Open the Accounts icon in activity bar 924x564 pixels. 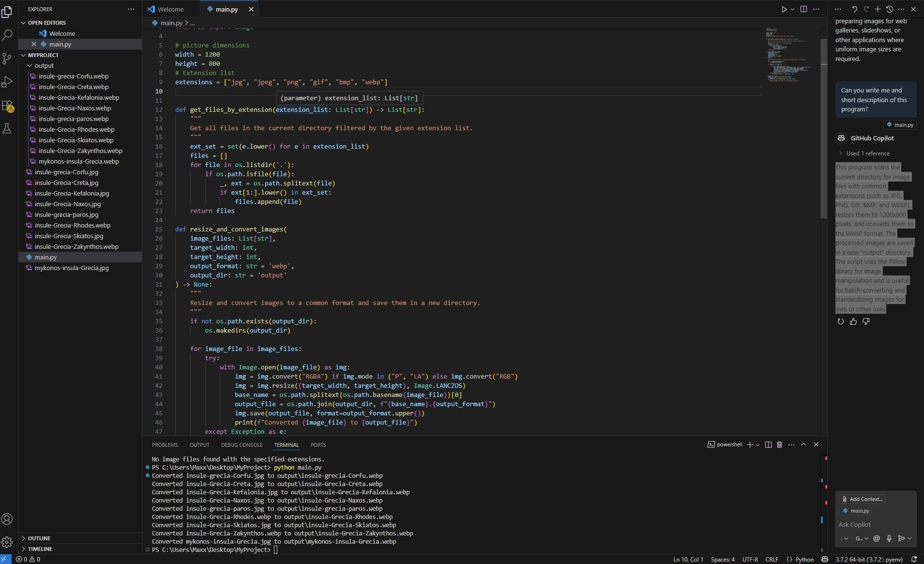click(x=7, y=519)
